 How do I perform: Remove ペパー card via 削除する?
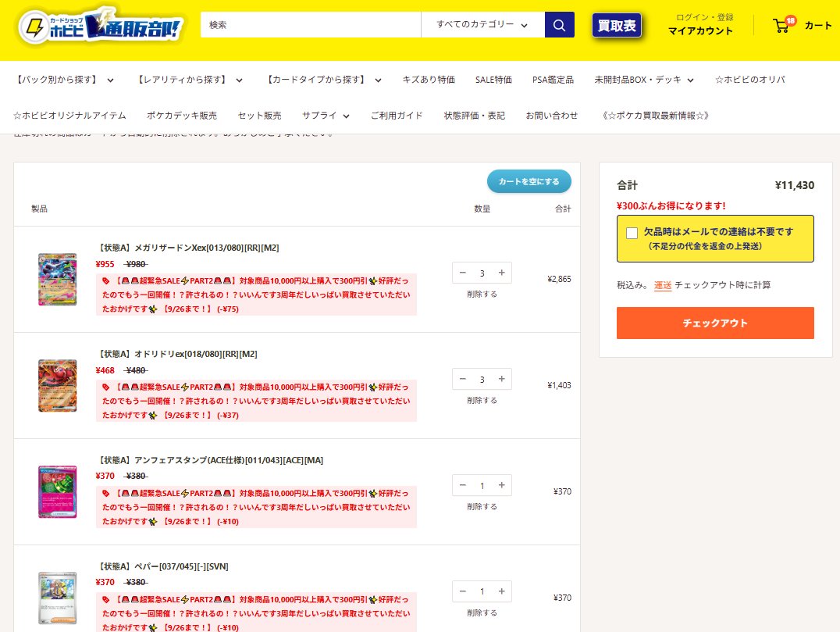click(482, 612)
